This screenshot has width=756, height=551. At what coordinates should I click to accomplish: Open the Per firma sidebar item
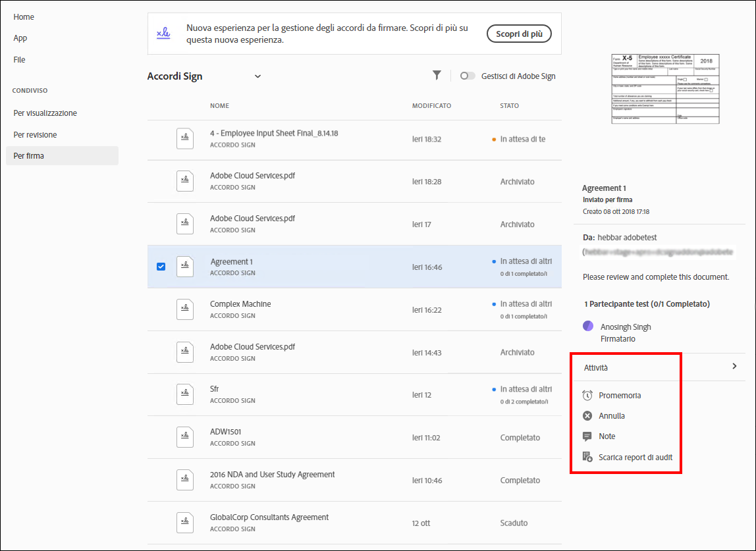click(x=29, y=156)
